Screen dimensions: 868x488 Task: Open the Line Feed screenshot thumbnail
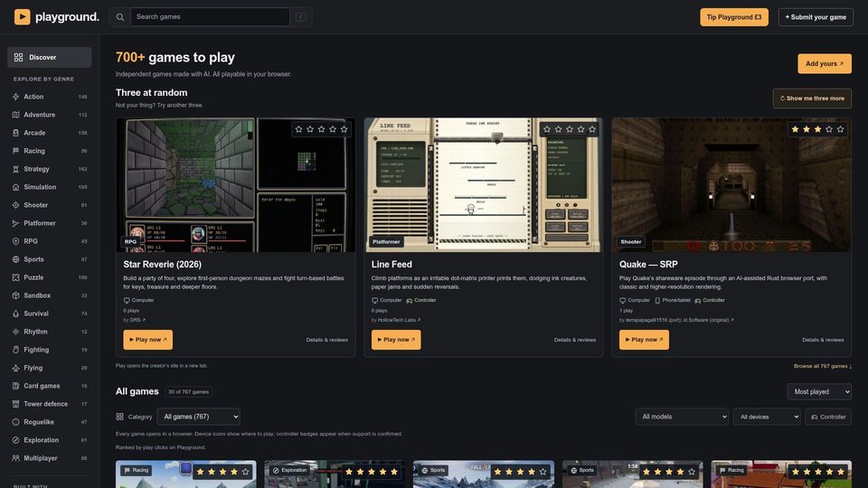pyautogui.click(x=484, y=184)
